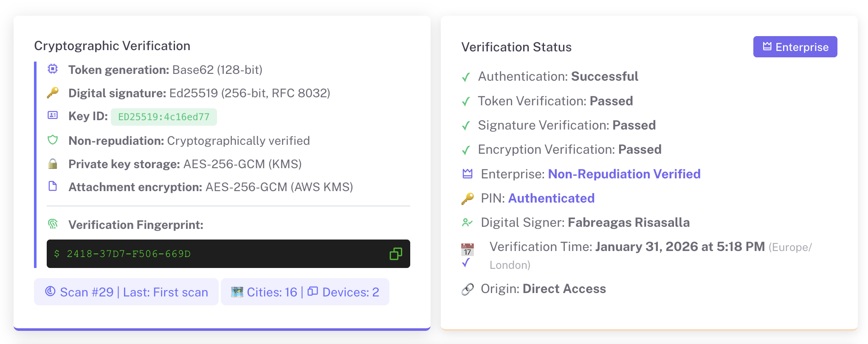Image resolution: width=868 pixels, height=344 pixels.
Task: Click the Digital Signer person icon
Action: pos(467,223)
